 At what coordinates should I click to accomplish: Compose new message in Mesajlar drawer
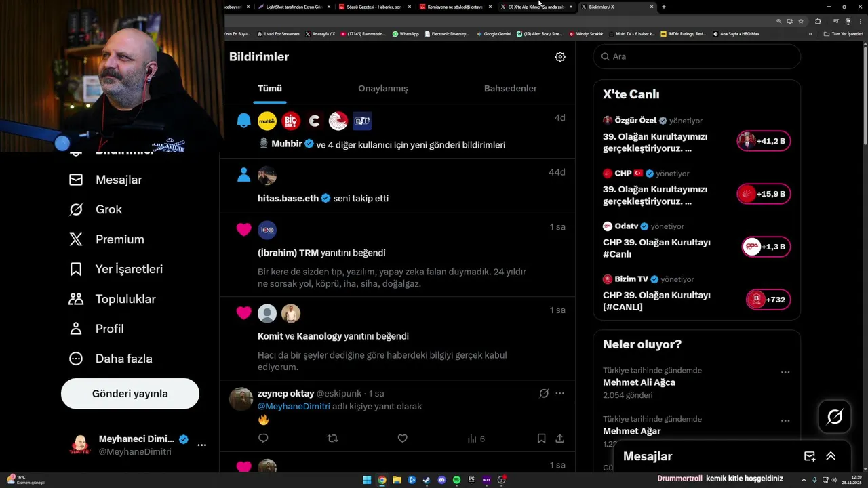(810, 456)
